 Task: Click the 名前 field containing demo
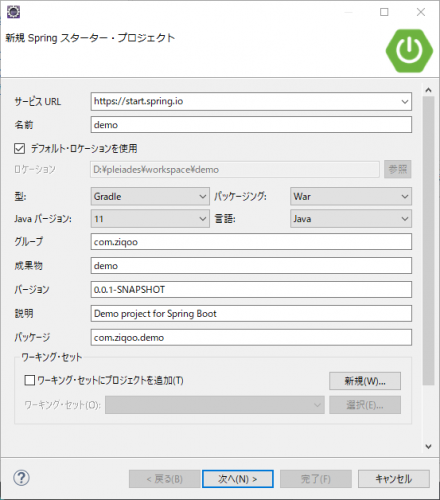click(251, 125)
